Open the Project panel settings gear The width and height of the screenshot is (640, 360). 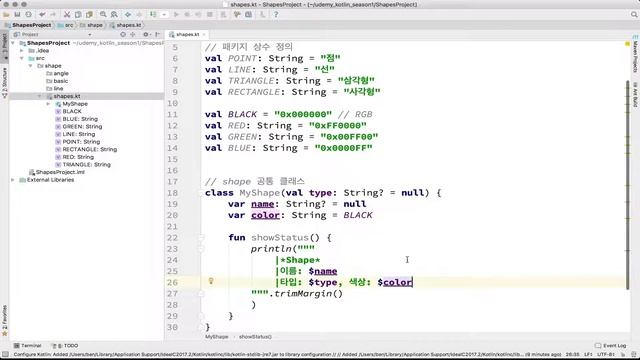coord(146,35)
